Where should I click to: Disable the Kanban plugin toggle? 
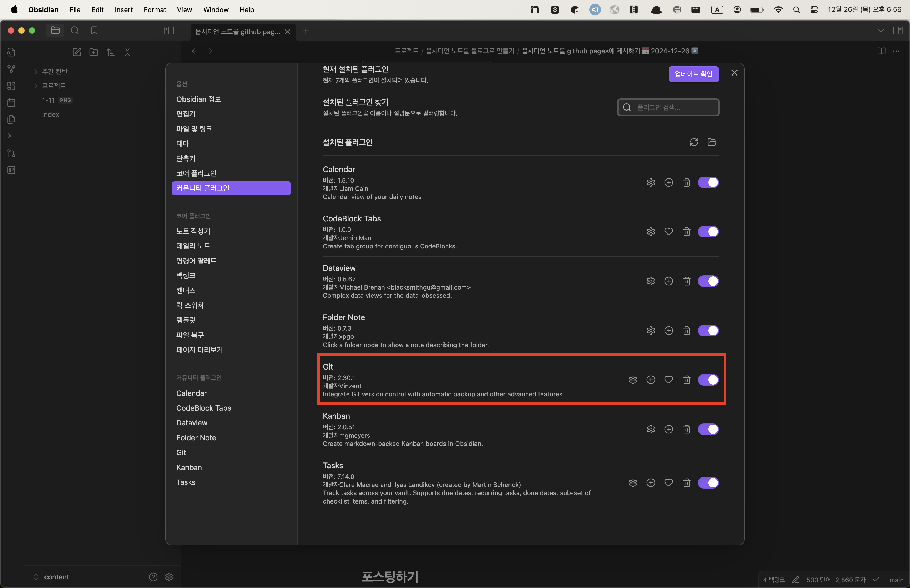(708, 429)
